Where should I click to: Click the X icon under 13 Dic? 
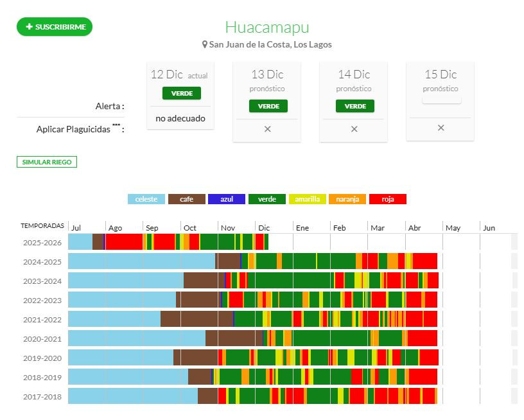[x=267, y=129]
